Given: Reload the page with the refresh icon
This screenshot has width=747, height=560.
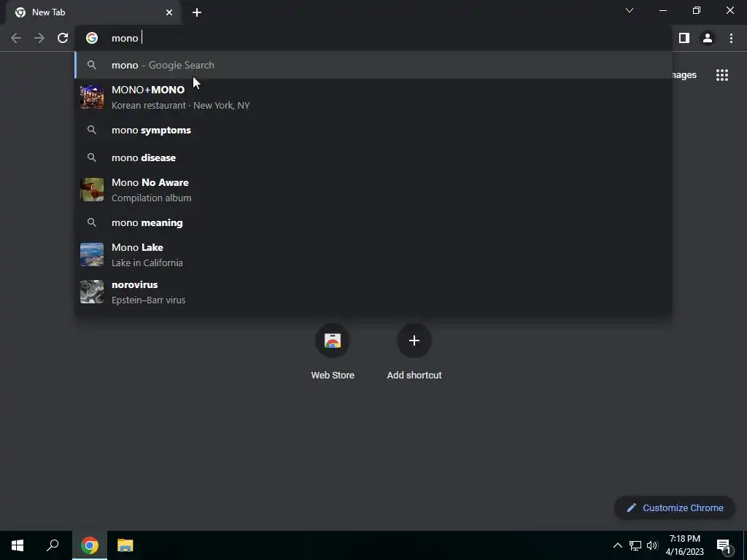Looking at the screenshot, I should (x=63, y=38).
